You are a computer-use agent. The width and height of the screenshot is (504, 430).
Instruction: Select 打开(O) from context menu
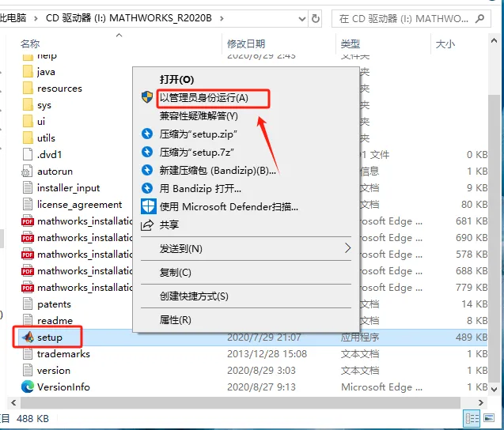pos(176,79)
